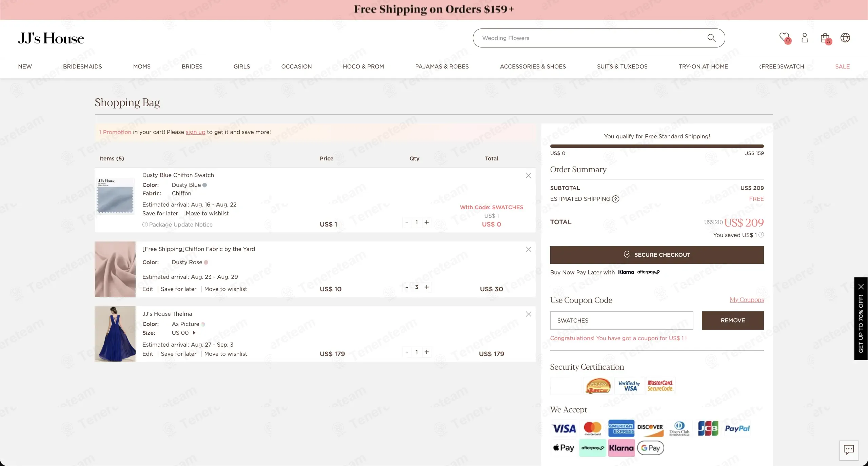Open the JJ's House Thelma title
Image resolution: width=868 pixels, height=466 pixels.
pyautogui.click(x=167, y=314)
